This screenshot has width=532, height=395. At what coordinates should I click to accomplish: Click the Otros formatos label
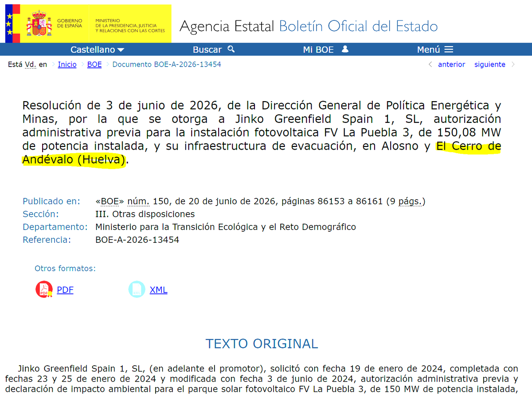(x=65, y=269)
